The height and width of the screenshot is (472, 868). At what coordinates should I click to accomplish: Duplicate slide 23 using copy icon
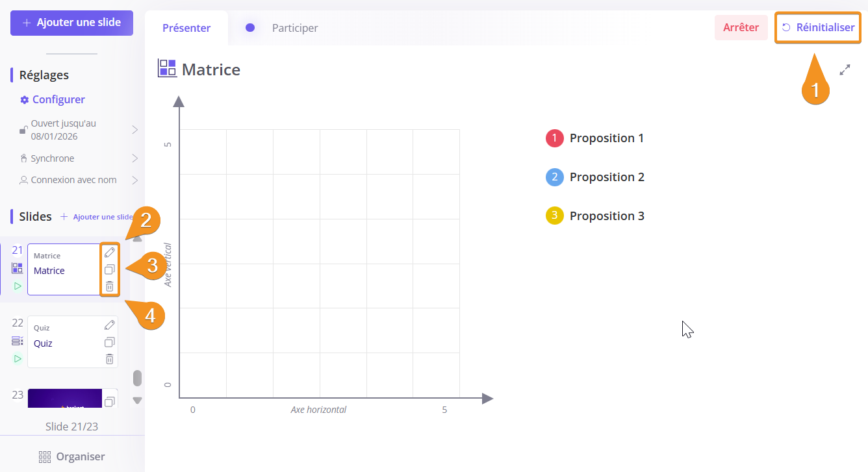[110, 401]
